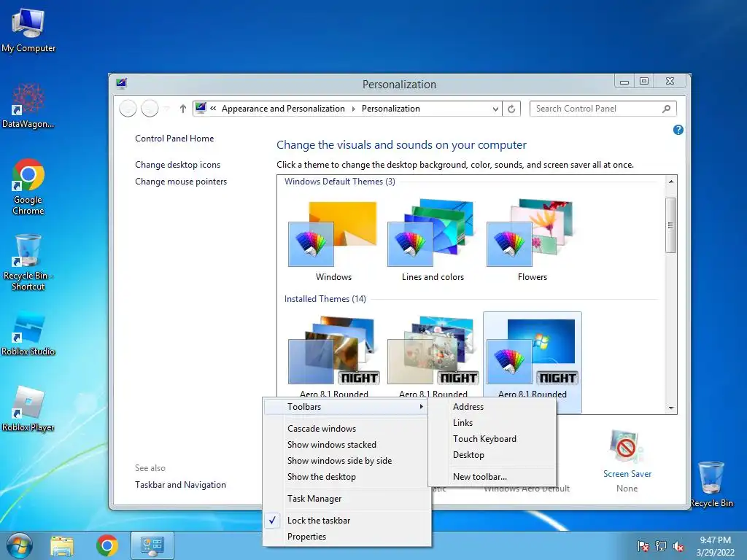
Task: Click the help question mark icon
Action: [678, 130]
